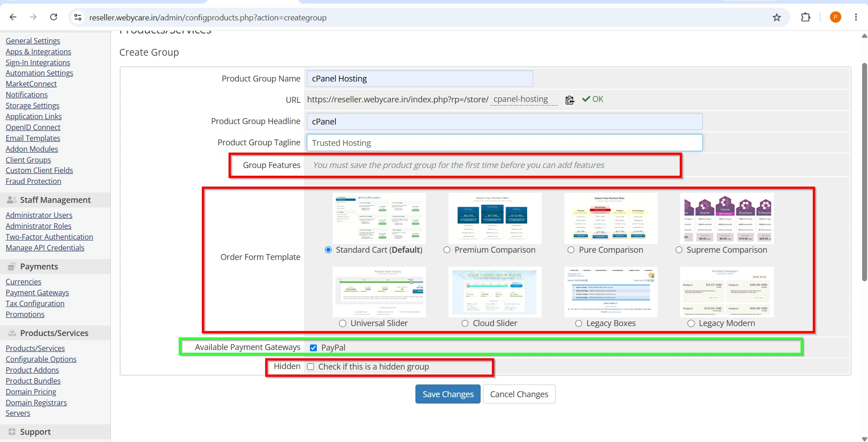Reload the page
This screenshot has height=442, width=868.
coord(53,17)
